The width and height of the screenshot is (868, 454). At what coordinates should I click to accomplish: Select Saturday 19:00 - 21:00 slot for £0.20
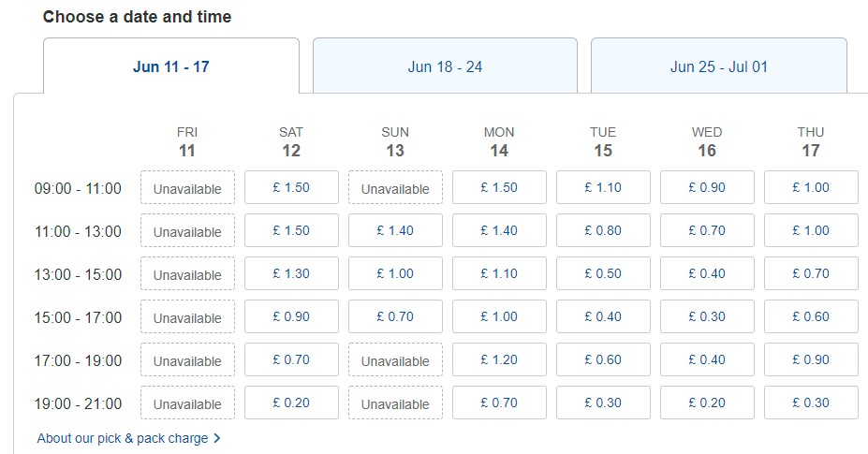click(291, 403)
